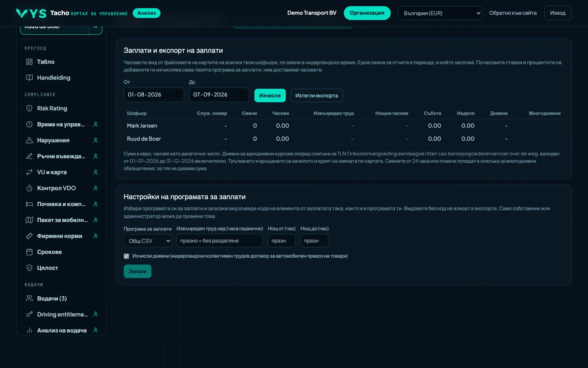Screen dimensions: 588x368
Task: Click the stopwatch icon for Контрол VDO
Action: (29, 188)
